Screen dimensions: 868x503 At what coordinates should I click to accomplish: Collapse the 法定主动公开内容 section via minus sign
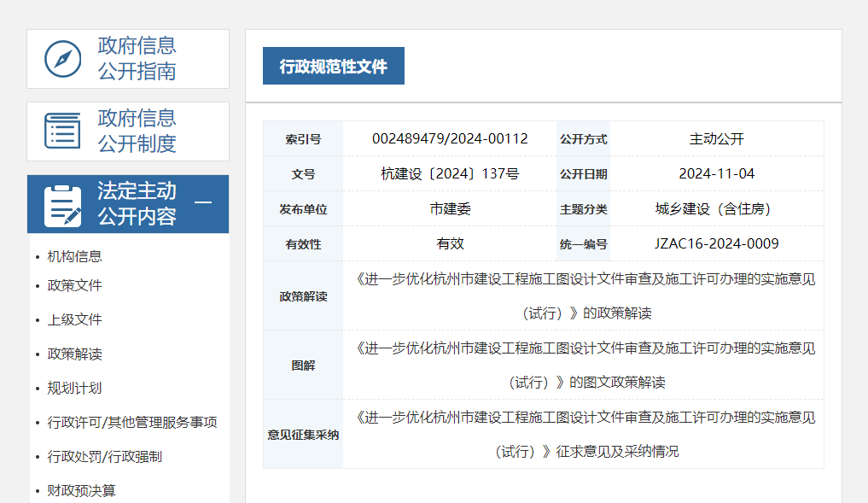click(202, 203)
